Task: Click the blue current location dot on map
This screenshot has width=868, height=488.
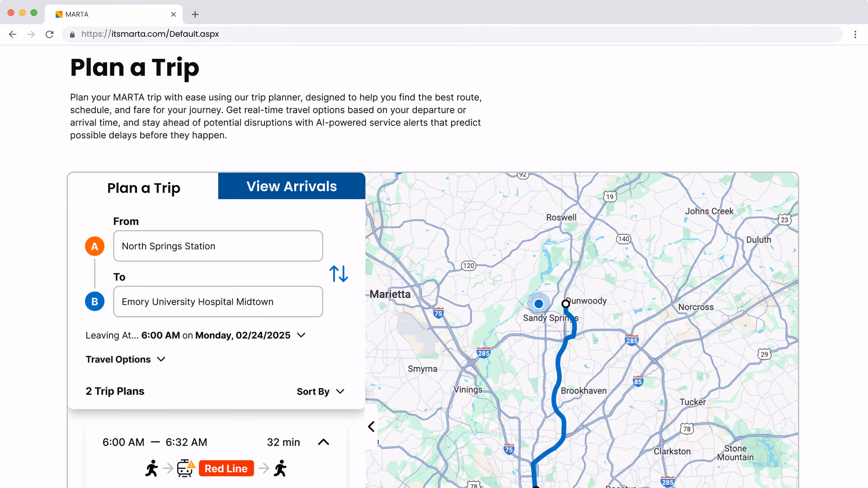Action: coord(538,304)
